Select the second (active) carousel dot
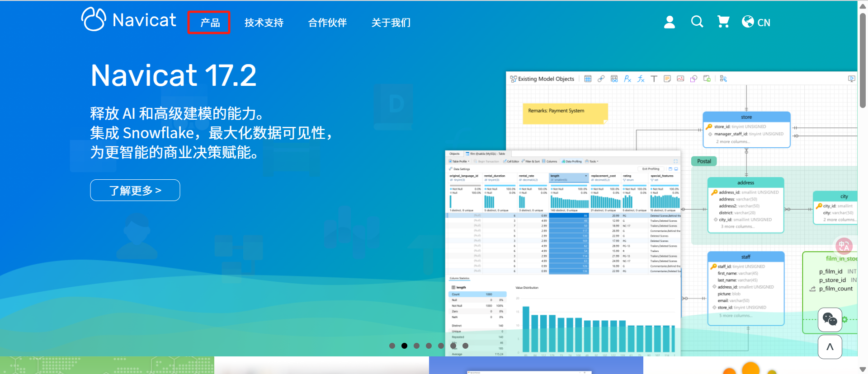Viewport: 868px width, 374px height. click(x=405, y=346)
